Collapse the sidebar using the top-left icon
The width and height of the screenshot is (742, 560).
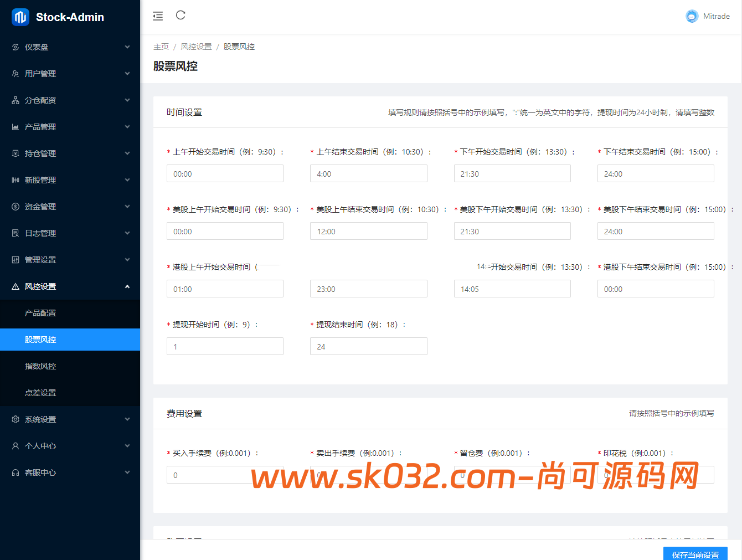pos(158,16)
